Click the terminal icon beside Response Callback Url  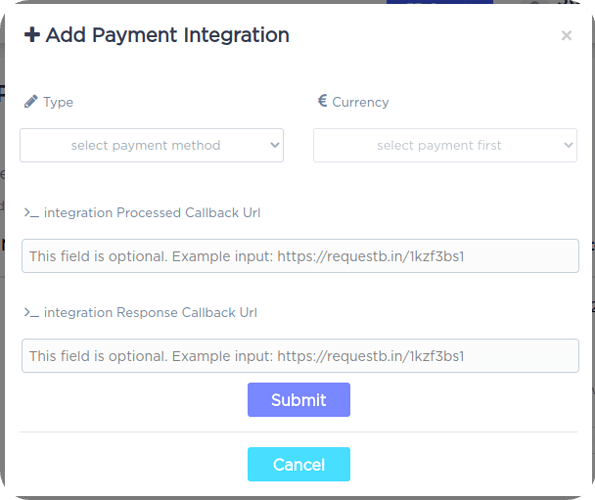pos(31,313)
